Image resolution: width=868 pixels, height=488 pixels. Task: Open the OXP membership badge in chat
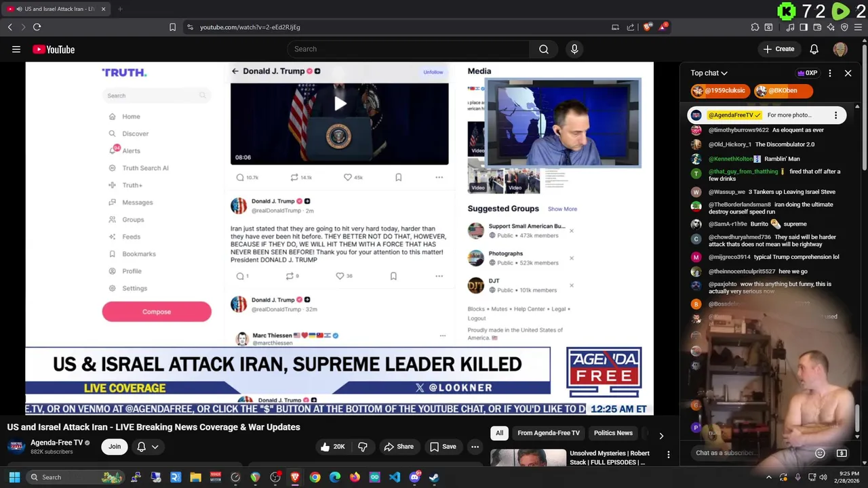point(807,73)
